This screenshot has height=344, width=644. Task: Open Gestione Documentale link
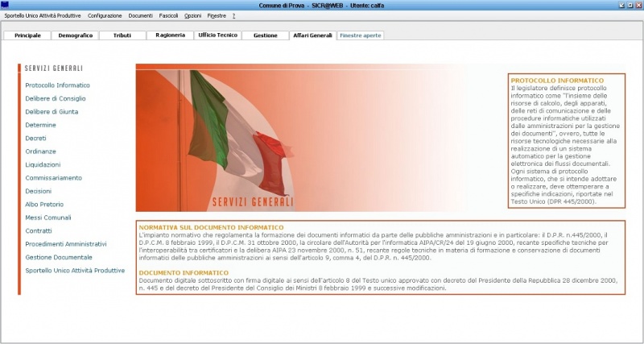(59, 257)
